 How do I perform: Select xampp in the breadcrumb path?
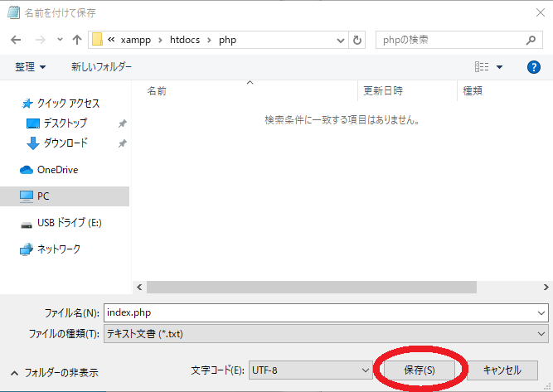(136, 40)
